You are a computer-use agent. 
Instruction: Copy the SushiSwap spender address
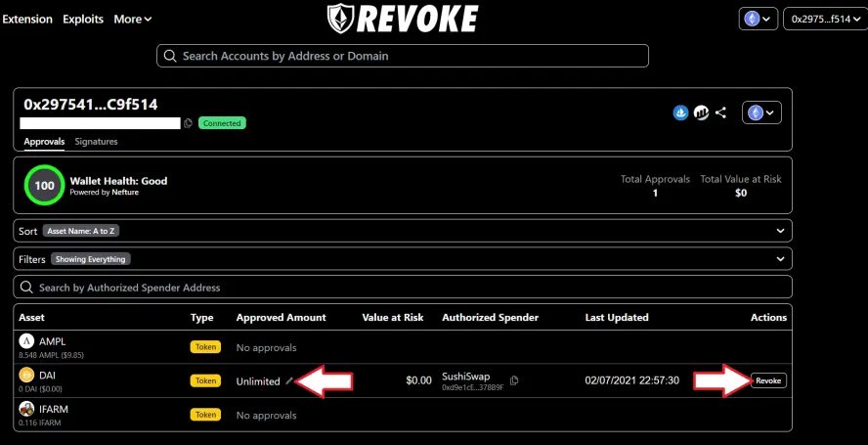tap(514, 380)
